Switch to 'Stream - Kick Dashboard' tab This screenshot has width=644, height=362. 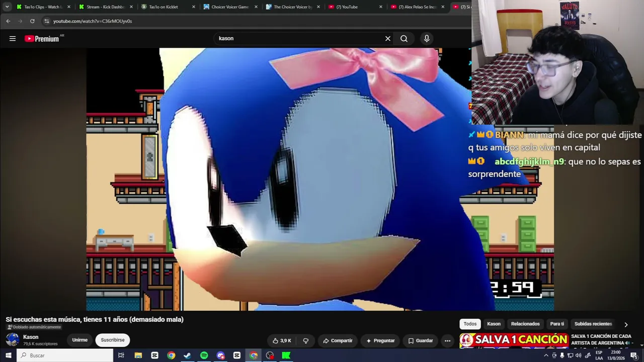pyautogui.click(x=105, y=7)
